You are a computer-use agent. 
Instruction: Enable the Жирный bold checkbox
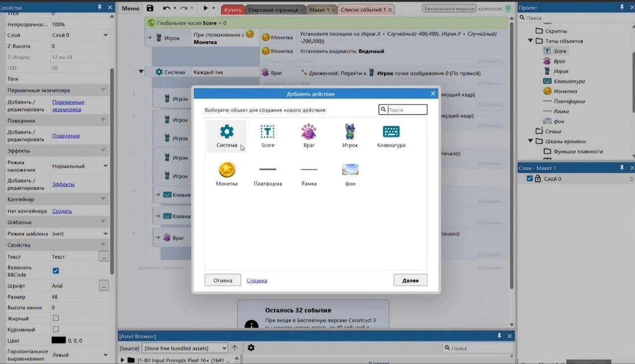[56, 318]
